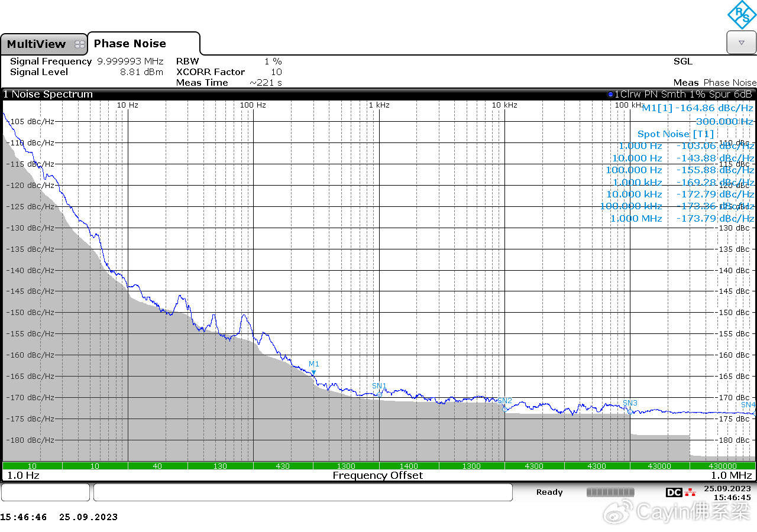Viewport: 757px width, 532px height.
Task: Click the blue trace indicator dot before 1Clrw
Action: [610, 94]
